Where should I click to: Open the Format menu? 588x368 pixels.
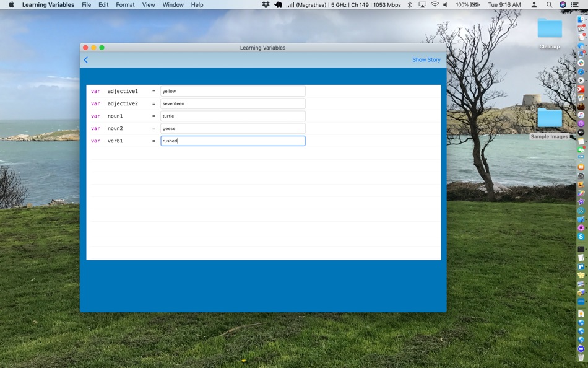pyautogui.click(x=125, y=5)
